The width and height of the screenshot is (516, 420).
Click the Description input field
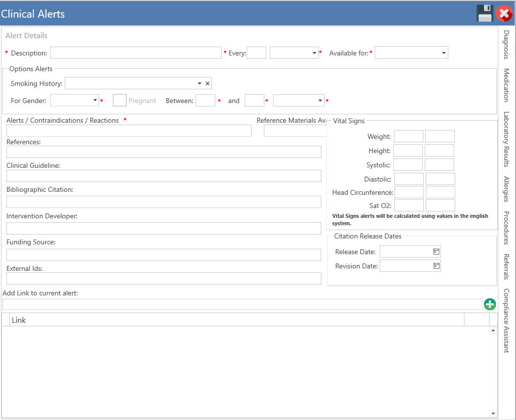[x=135, y=52]
